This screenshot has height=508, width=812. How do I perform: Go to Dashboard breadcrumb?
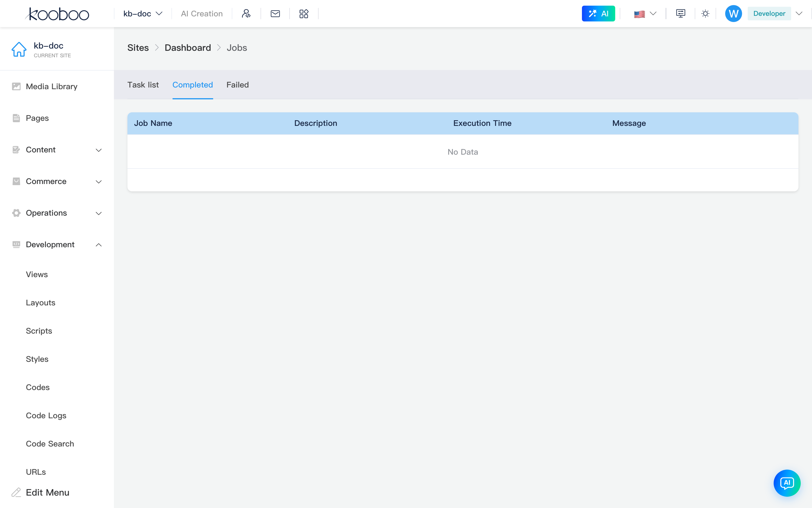pos(187,48)
